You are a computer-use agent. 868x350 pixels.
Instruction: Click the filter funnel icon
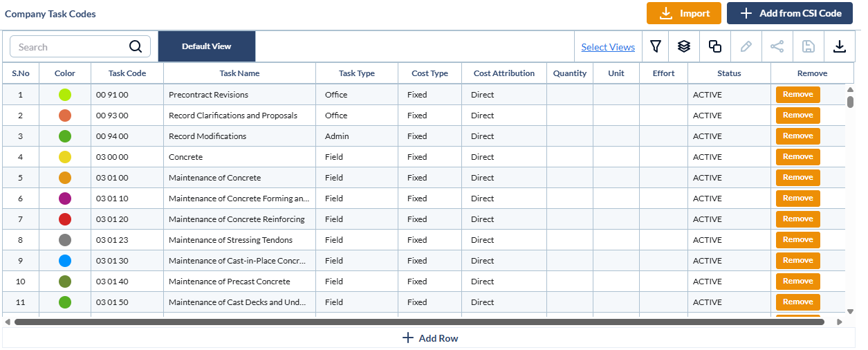point(656,47)
